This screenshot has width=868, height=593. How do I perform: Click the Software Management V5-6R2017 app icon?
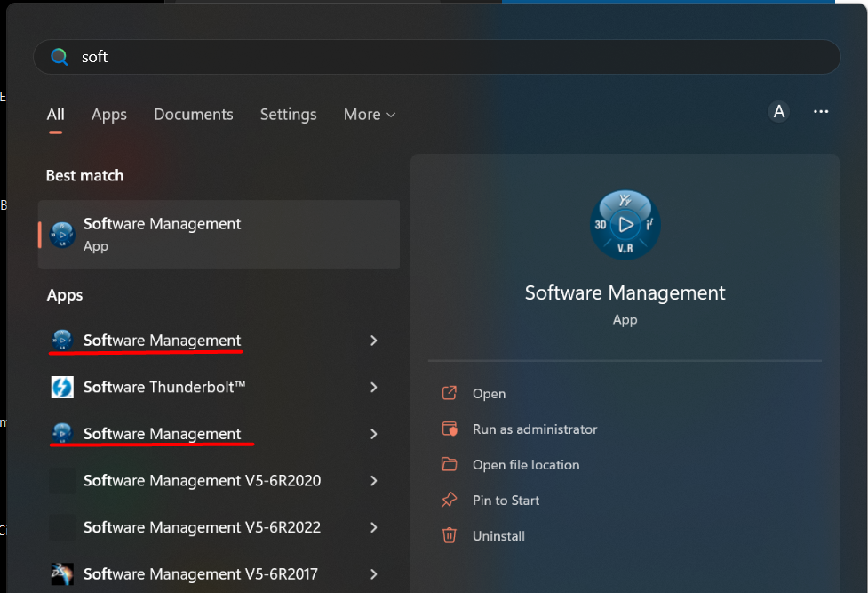[62, 574]
